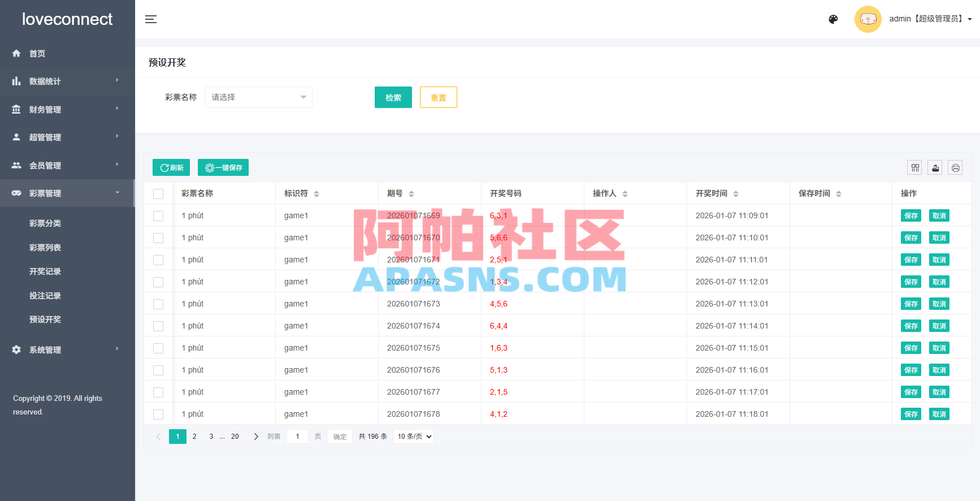Expand the 系统管理 sidebar menu
Image resolution: width=980 pixels, height=501 pixels.
pos(67,349)
